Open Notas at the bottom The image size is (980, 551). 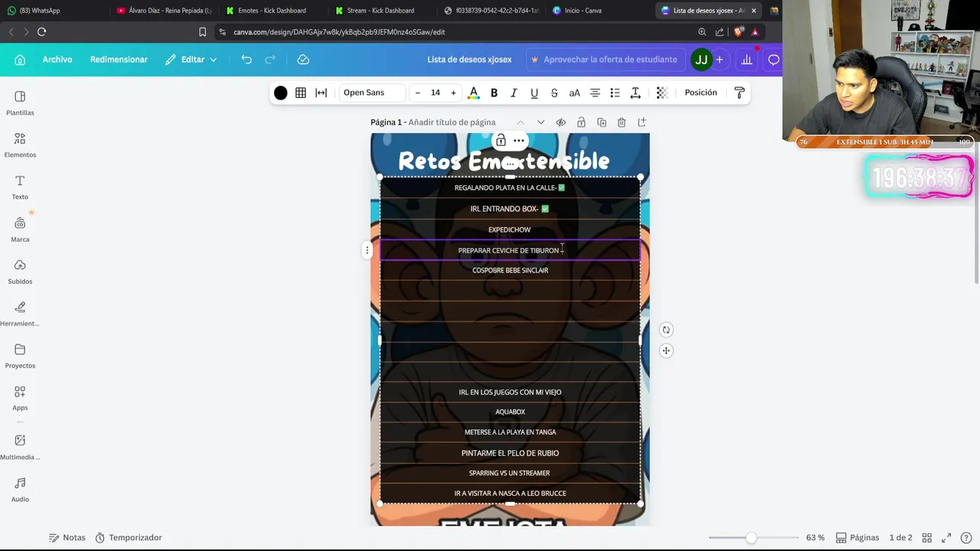[67, 538]
